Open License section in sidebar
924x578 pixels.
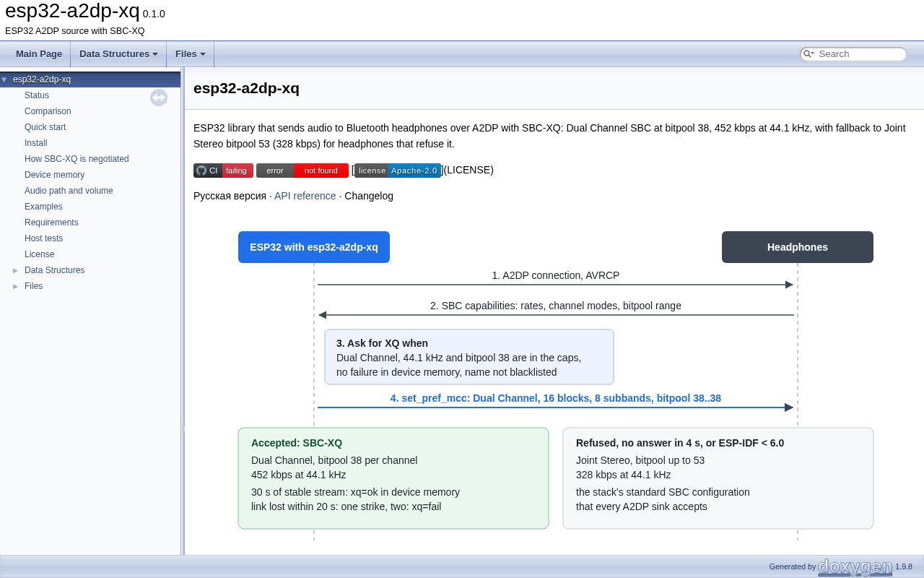click(40, 254)
